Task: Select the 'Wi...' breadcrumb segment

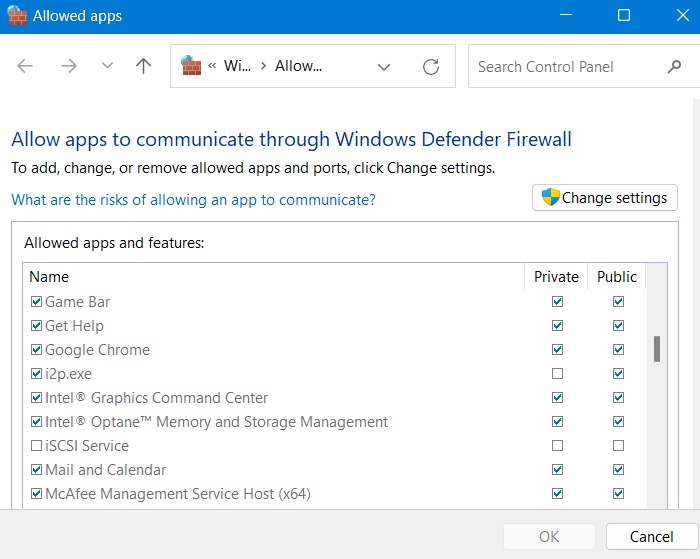Action: pyautogui.click(x=237, y=66)
